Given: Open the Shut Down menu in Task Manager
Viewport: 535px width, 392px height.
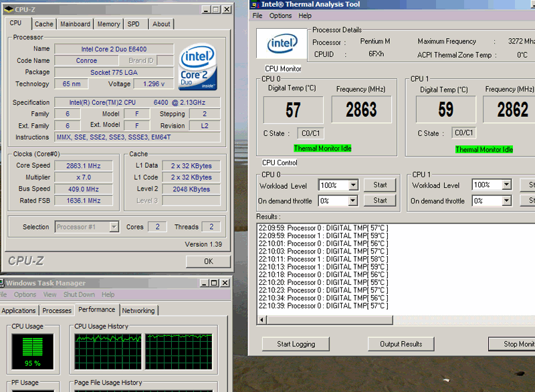Looking at the screenshot, I should click(x=79, y=294).
